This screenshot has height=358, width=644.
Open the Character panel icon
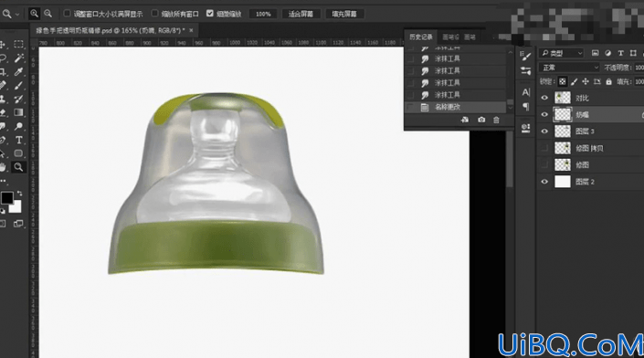click(x=526, y=92)
